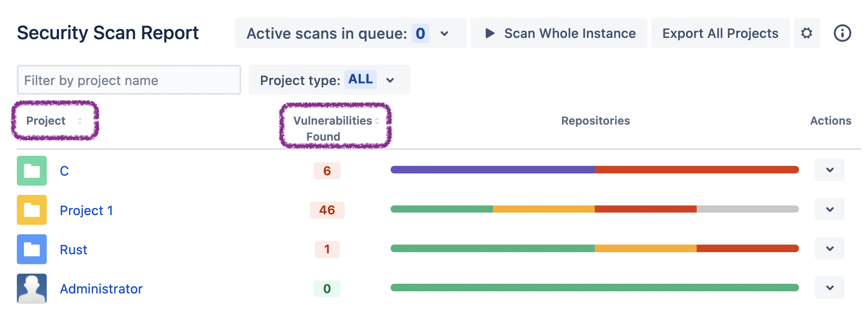
Task: Click Export All Projects button
Action: tap(720, 33)
